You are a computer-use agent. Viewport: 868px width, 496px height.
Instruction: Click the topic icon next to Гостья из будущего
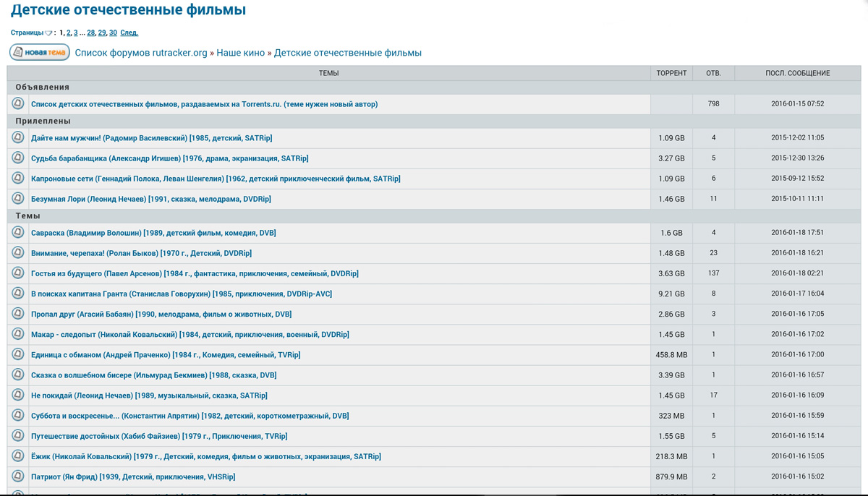click(18, 273)
